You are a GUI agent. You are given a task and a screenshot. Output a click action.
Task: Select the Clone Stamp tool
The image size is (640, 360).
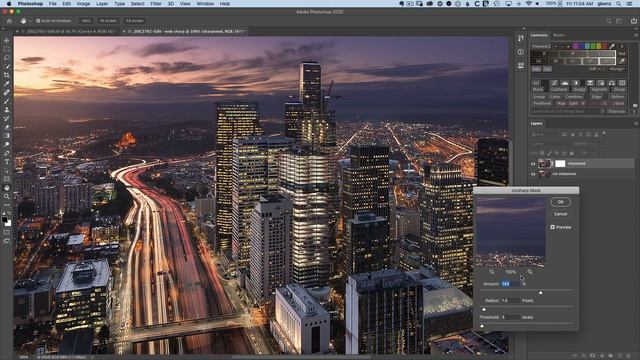(x=7, y=110)
